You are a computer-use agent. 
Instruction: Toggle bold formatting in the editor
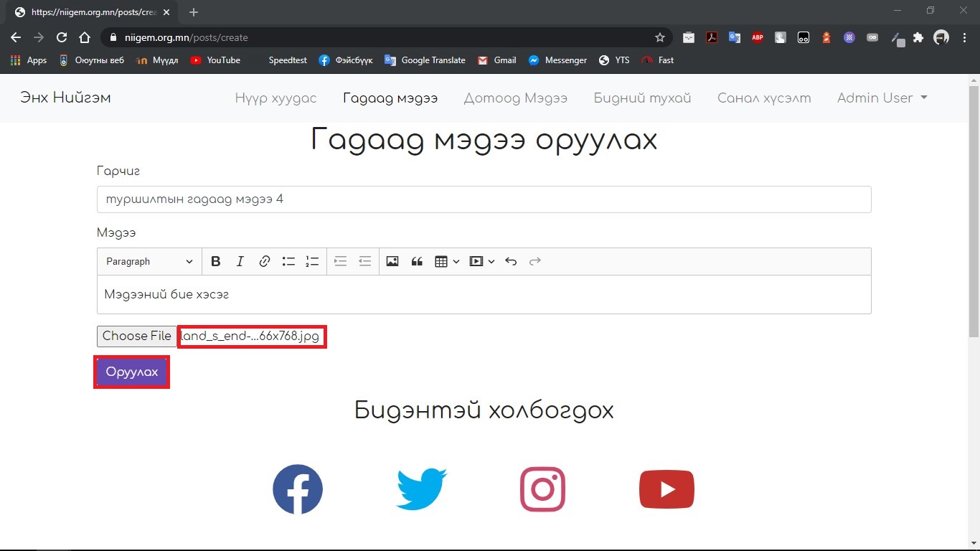(x=215, y=262)
